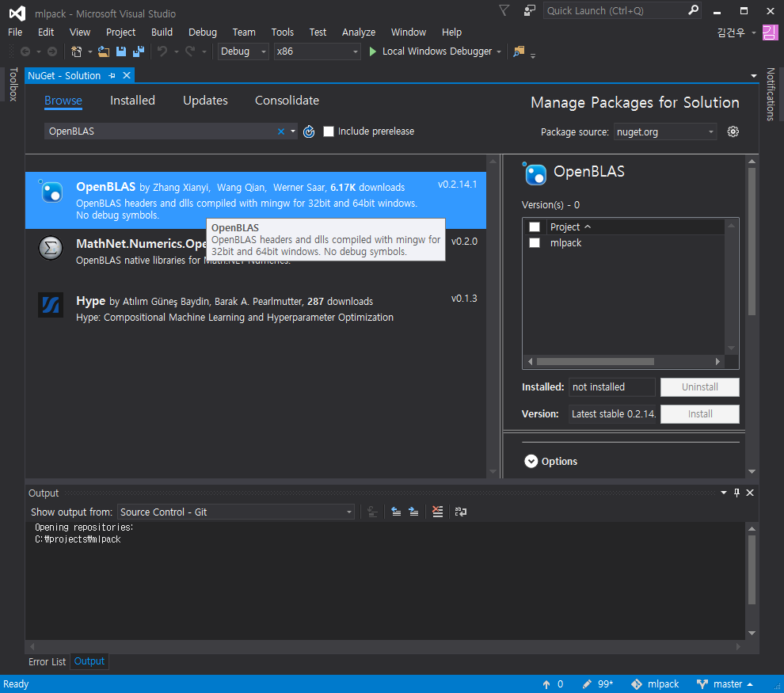Open the Debug configuration dropdown
The image size is (784, 693).
tap(243, 51)
